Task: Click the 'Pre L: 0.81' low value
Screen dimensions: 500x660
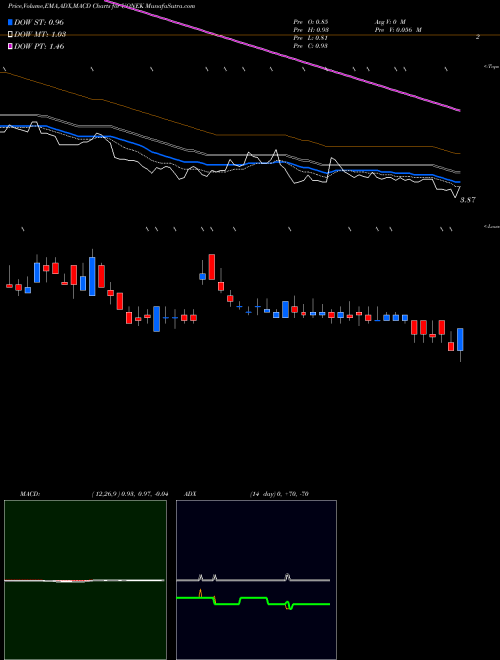Action: [x=311, y=38]
